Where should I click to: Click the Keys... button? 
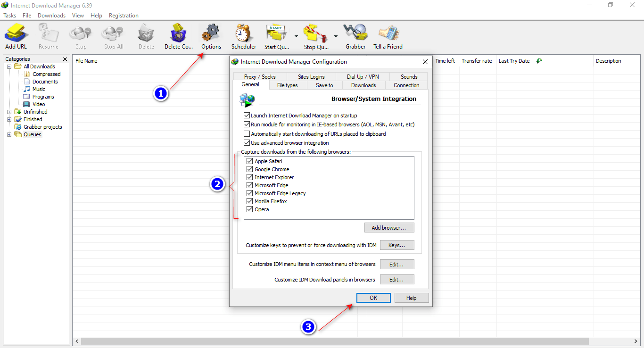[x=397, y=245]
